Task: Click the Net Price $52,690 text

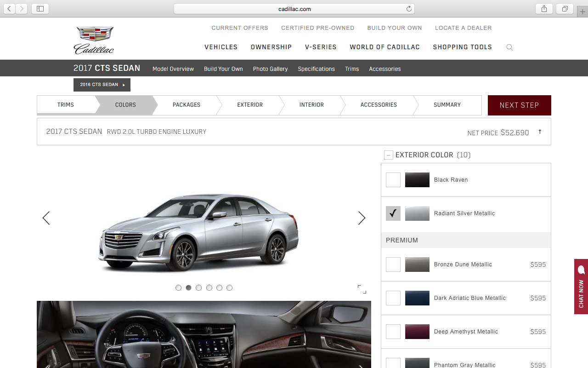Action: pos(498,132)
